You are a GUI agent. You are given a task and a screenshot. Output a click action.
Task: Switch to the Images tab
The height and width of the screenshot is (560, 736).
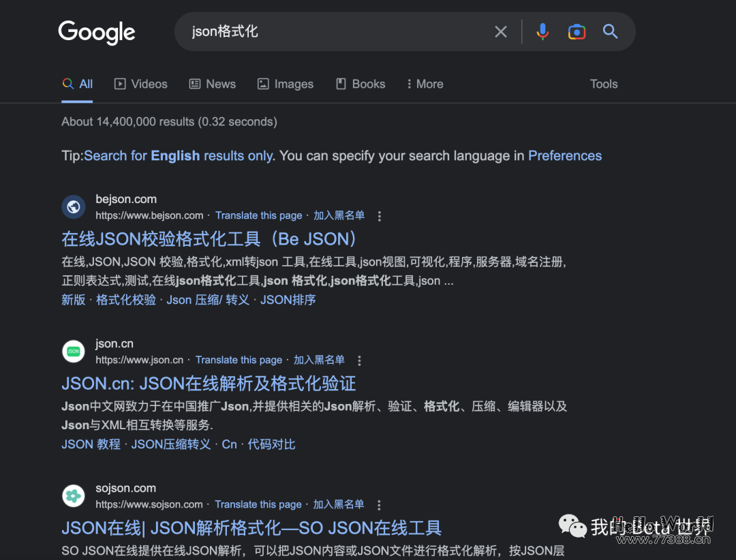286,84
